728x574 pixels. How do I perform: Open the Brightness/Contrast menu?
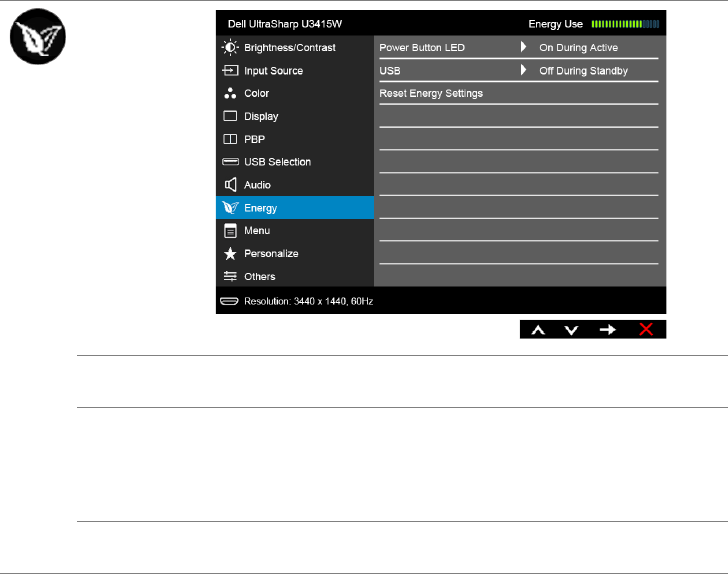(295, 47)
